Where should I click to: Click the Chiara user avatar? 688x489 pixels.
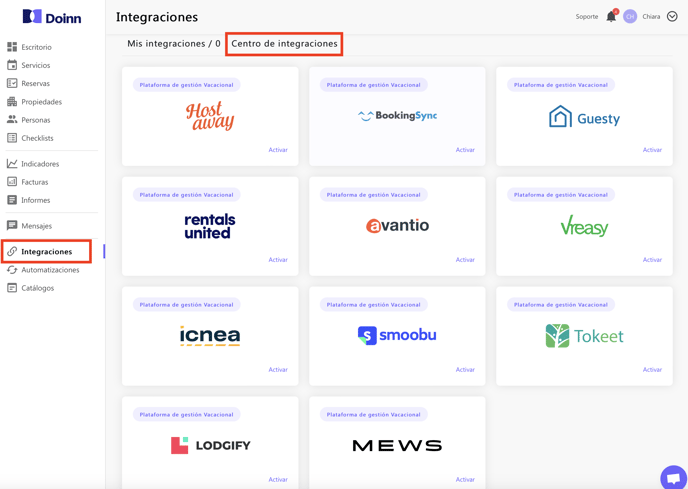coord(630,17)
